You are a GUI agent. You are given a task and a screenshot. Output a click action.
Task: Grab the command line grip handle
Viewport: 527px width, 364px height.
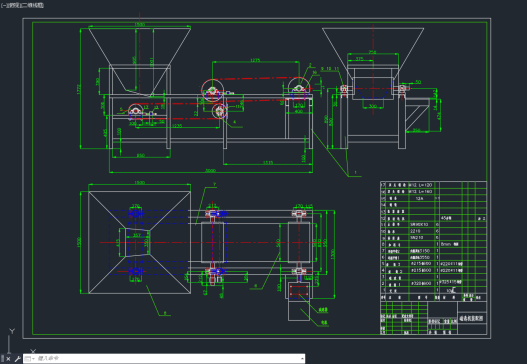coord(3,359)
